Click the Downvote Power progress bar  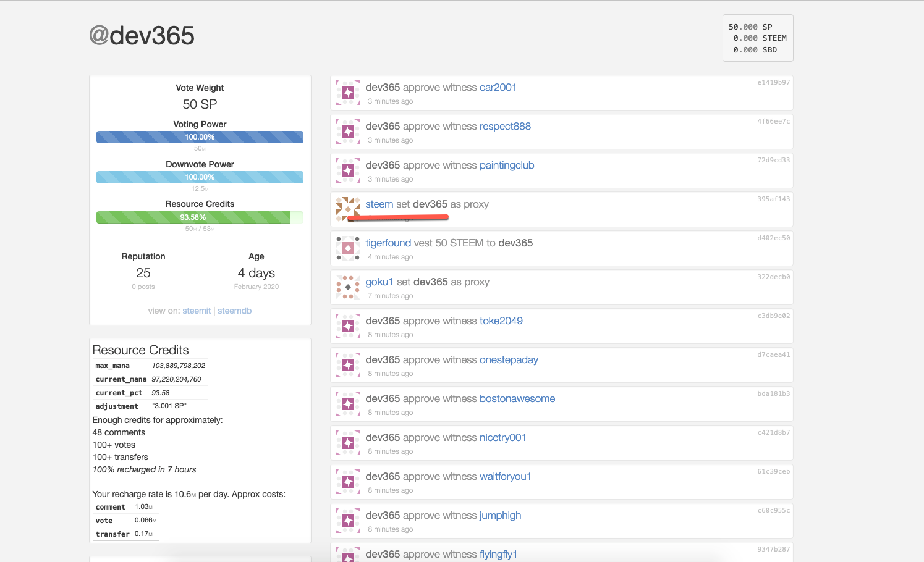(200, 177)
